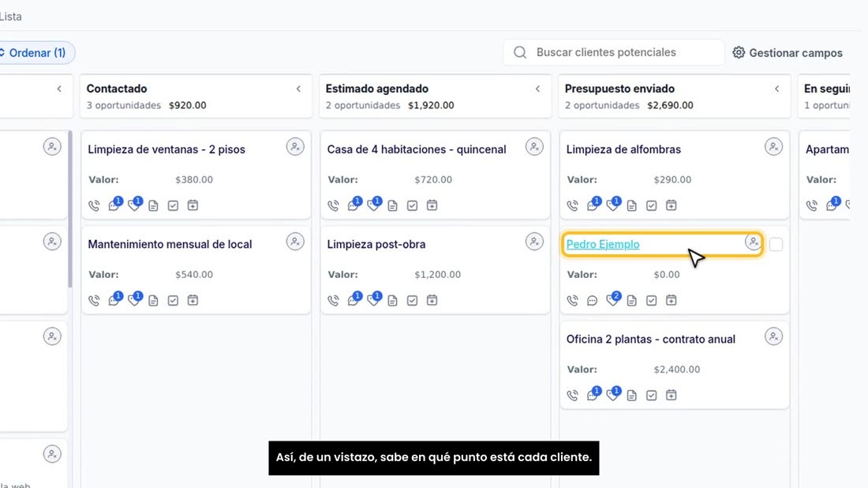Open calendar on Limpieza post-obra card
This screenshot has width=868, height=488.
[x=432, y=300]
